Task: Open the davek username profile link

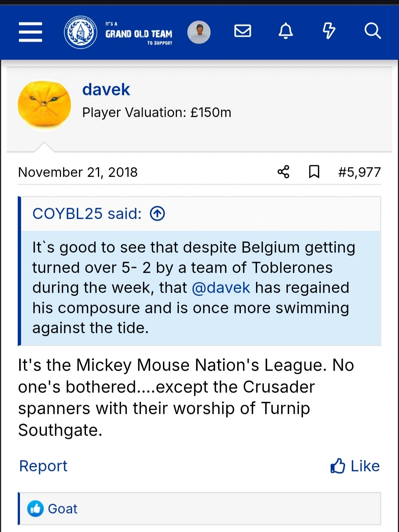Action: click(106, 89)
